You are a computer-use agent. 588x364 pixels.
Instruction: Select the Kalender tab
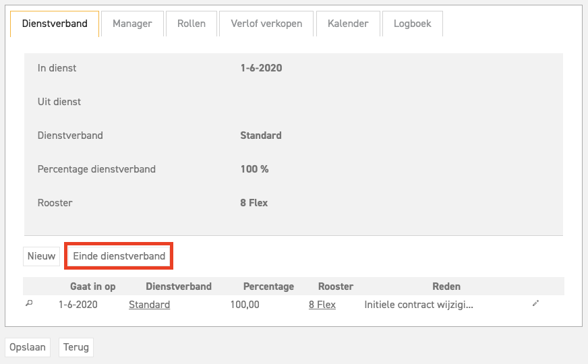coord(348,24)
